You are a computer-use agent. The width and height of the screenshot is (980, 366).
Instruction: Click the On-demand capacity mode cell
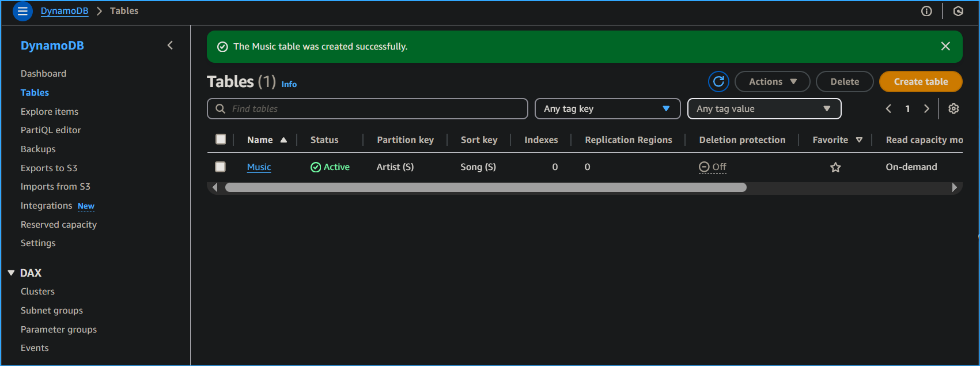coord(911,167)
